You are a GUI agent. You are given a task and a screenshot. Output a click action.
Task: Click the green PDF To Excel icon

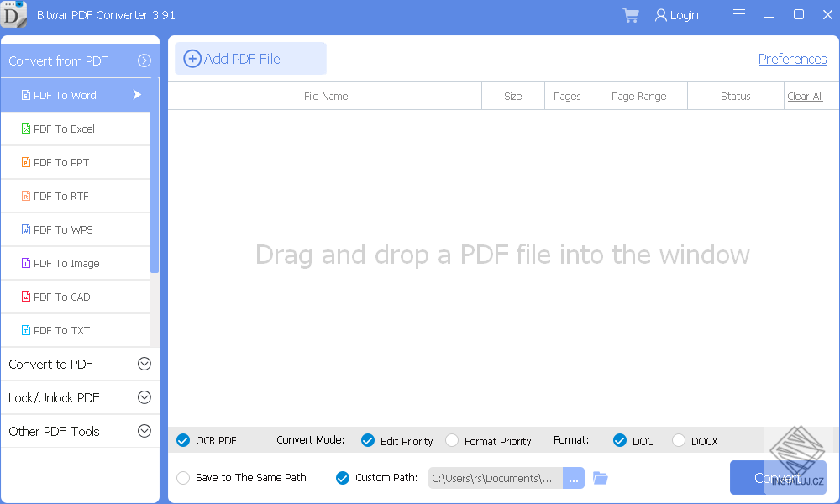coord(26,129)
